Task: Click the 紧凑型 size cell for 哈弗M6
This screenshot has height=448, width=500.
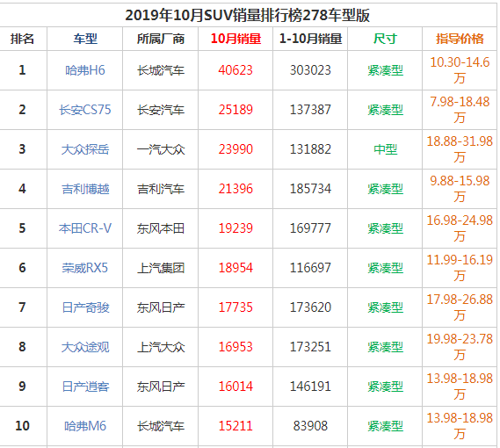Action: point(385,426)
